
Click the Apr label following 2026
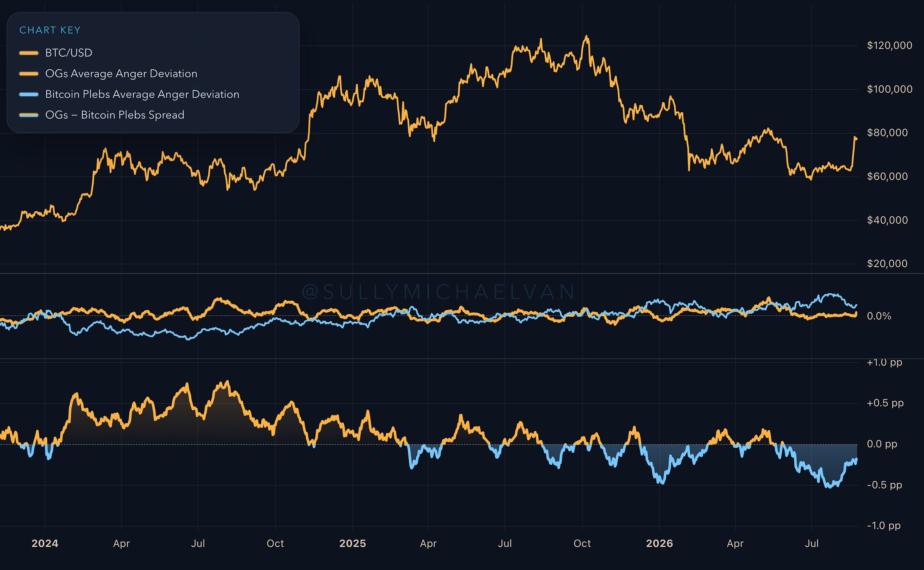tap(735, 544)
